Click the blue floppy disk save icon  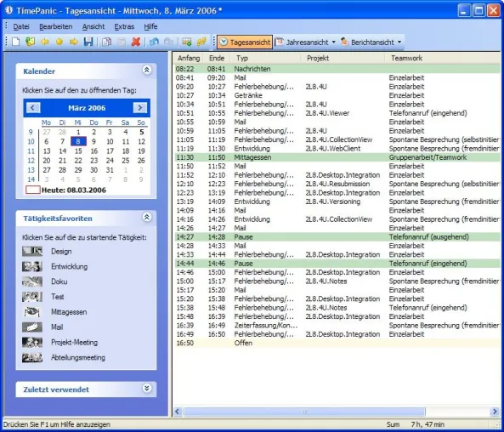(88, 43)
